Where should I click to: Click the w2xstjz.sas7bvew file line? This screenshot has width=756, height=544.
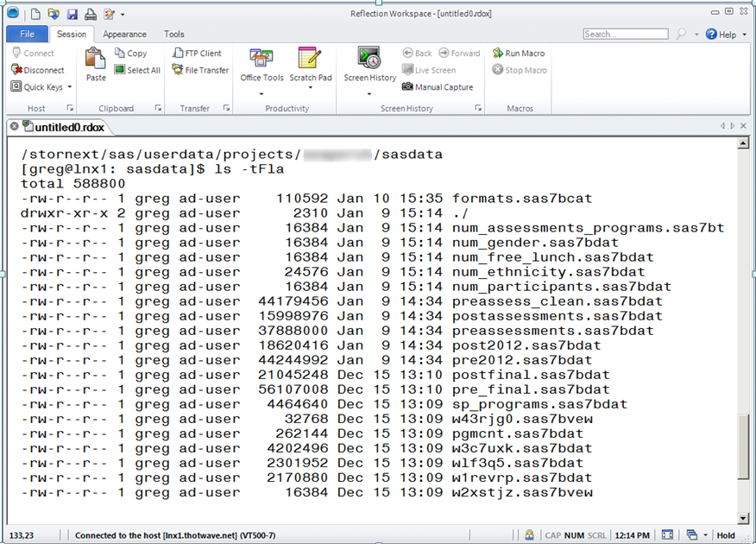tap(306, 492)
